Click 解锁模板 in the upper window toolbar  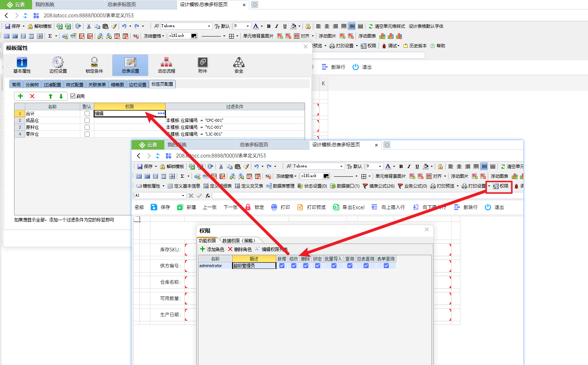(x=40, y=26)
